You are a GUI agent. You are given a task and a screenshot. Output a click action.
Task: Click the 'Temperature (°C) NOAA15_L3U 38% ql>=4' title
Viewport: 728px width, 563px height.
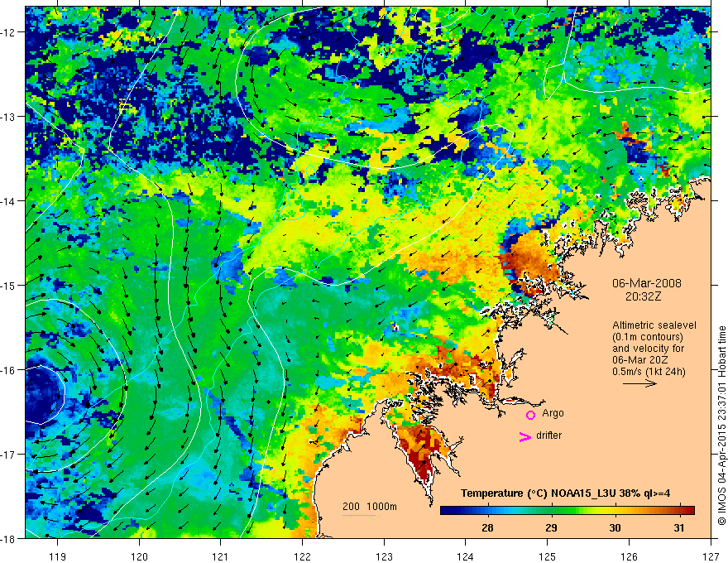[x=565, y=493]
